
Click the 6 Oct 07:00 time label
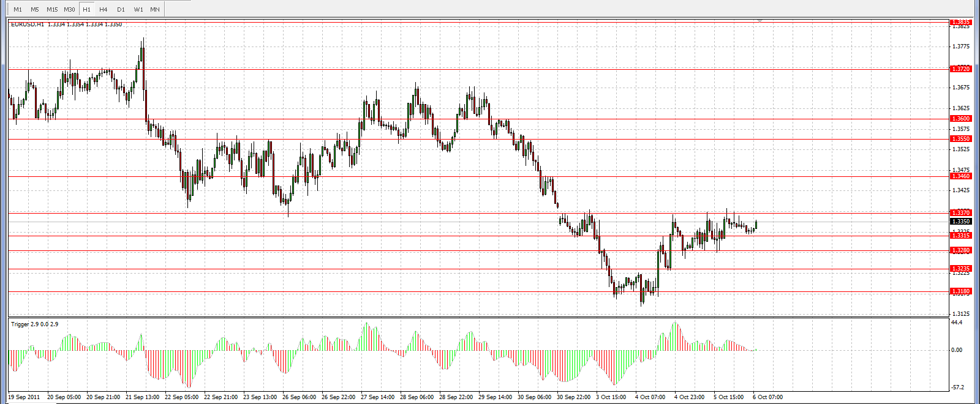coord(768,397)
